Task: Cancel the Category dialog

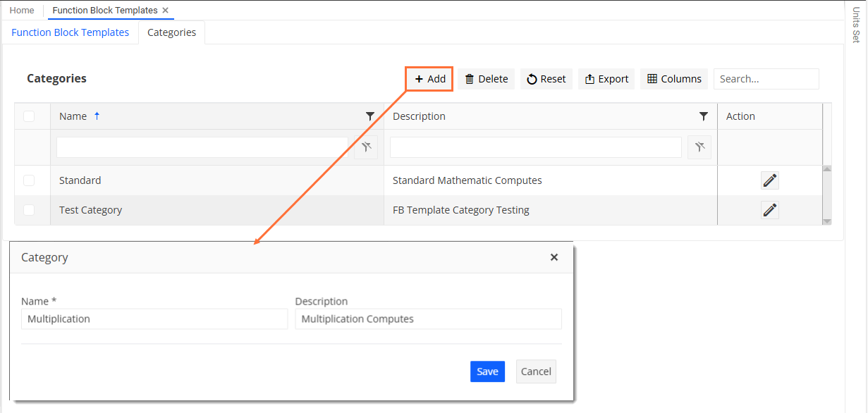Action: pos(536,371)
